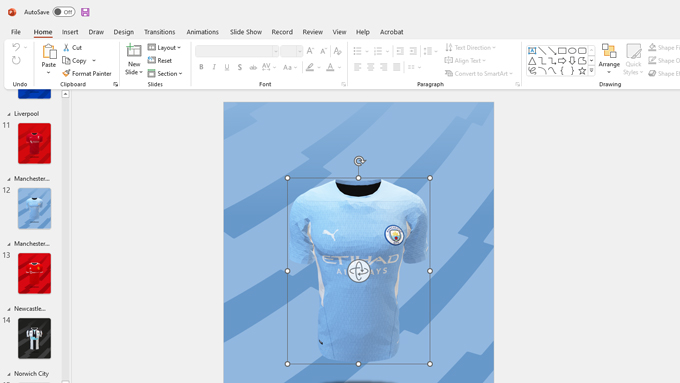Click Decrease Font Size icon
680x383 pixels.
[323, 51]
